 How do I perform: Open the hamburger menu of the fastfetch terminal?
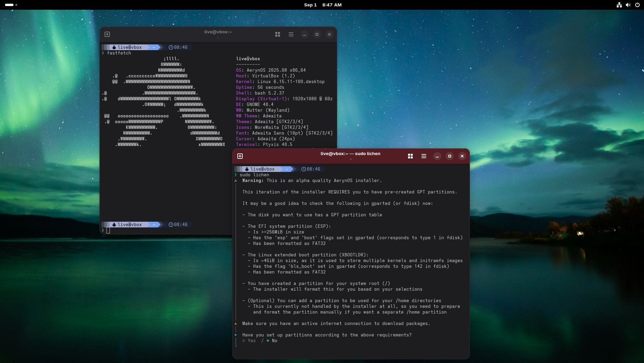291,34
